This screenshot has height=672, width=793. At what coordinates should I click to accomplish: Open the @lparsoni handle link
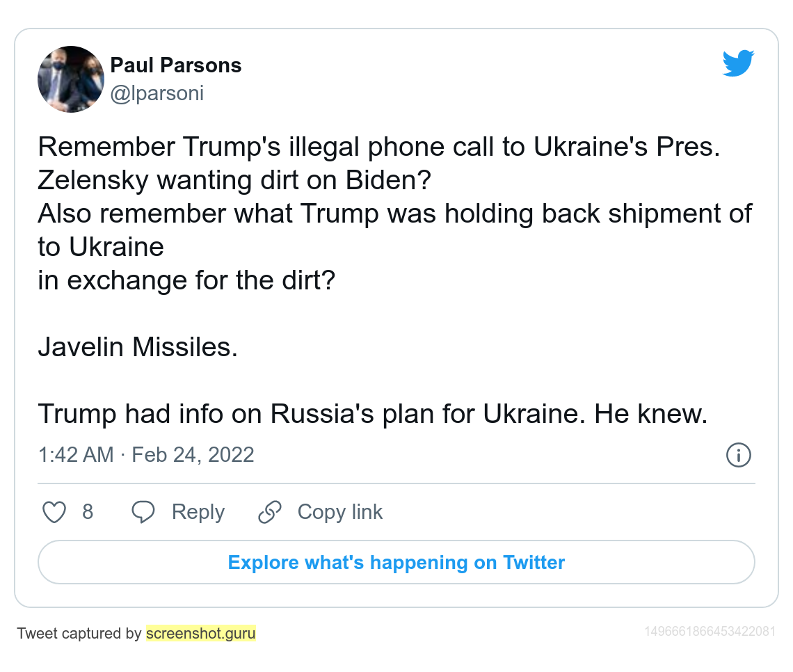click(x=157, y=93)
